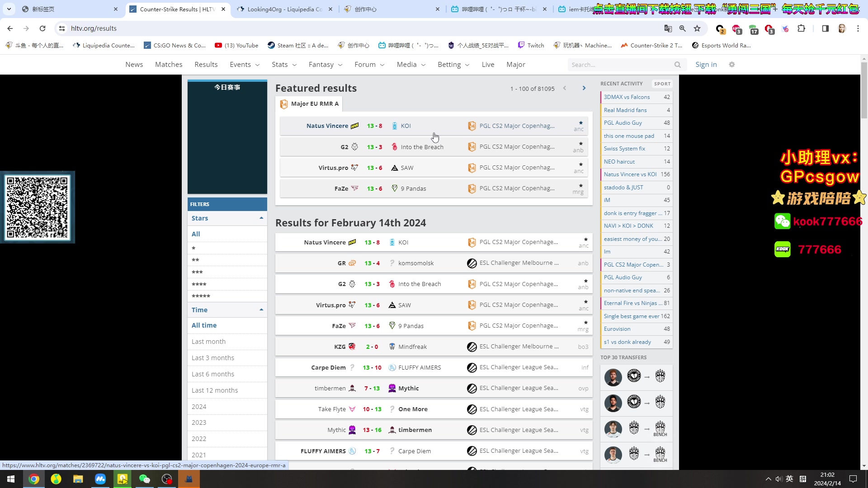The image size is (868, 488).
Task: Open the tab search dropdown arrow
Action: [x=9, y=9]
